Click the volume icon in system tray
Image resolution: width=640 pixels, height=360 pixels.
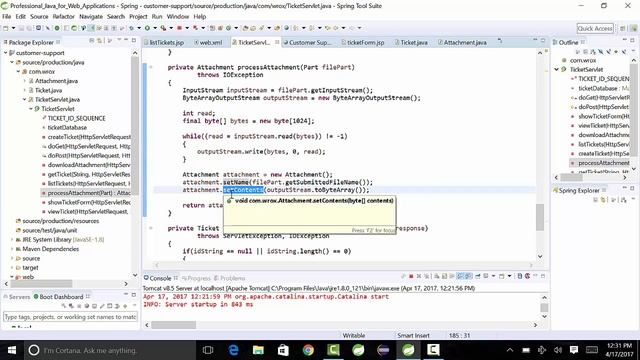pos(558,350)
